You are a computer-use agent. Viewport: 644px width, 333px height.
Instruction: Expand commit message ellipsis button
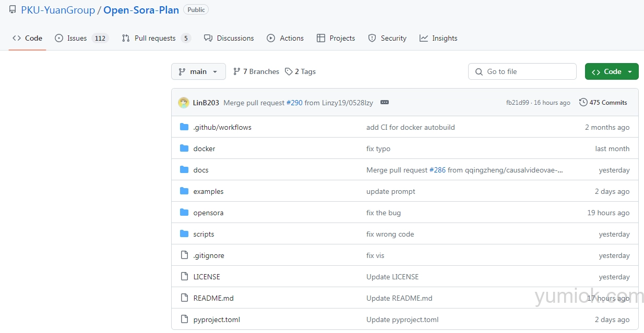[385, 103]
